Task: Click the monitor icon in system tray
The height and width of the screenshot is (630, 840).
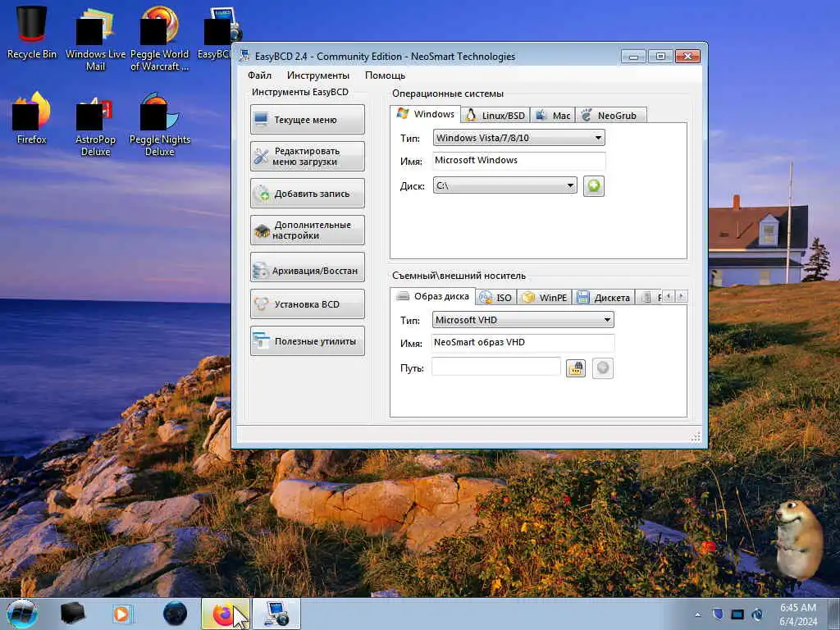Action: (737, 614)
